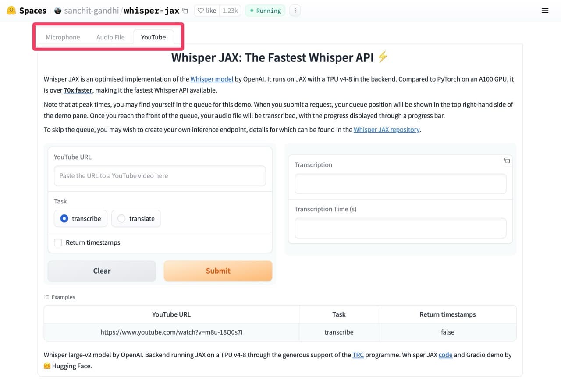The width and height of the screenshot is (561, 392).
Task: Focus the YouTube URL input field
Action: point(160,176)
